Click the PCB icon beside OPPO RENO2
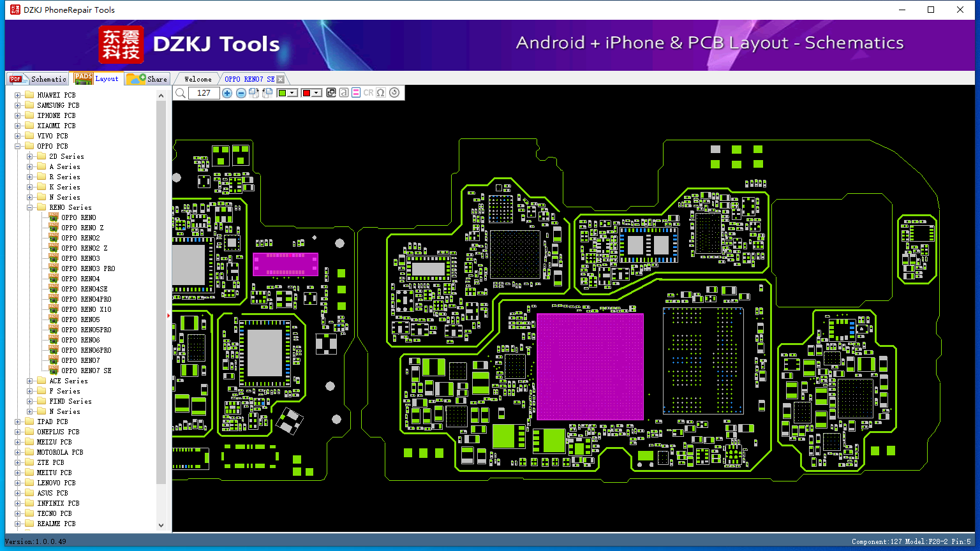Viewport: 980px width, 551px height. (x=54, y=238)
